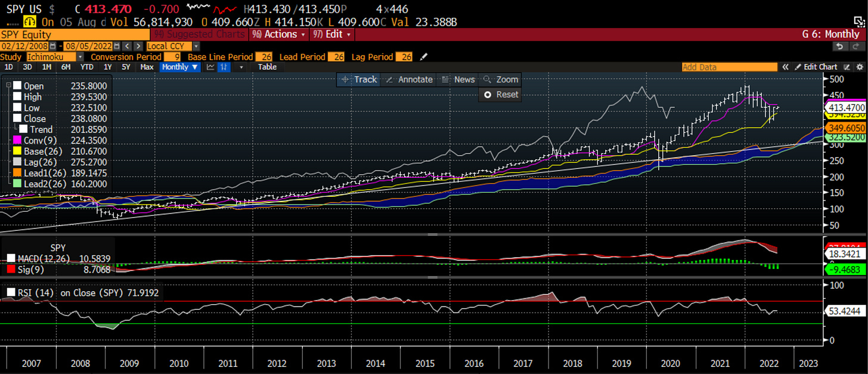This screenshot has width=868, height=374.
Task: Open the start date calendar picker
Action: 52,46
